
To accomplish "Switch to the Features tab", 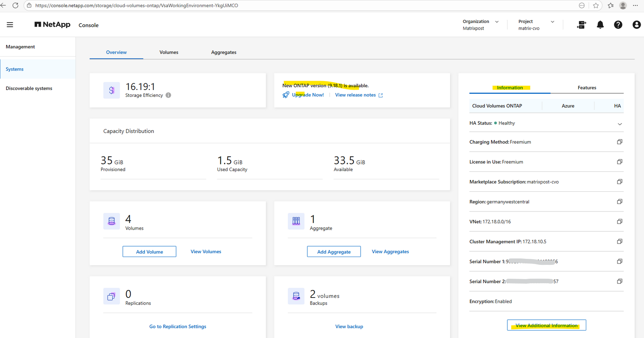I will click(x=587, y=88).
